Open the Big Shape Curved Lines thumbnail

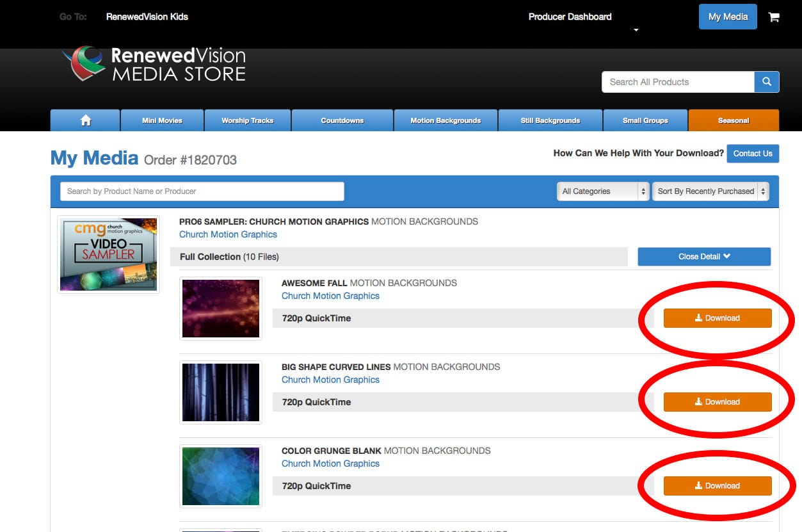point(221,392)
